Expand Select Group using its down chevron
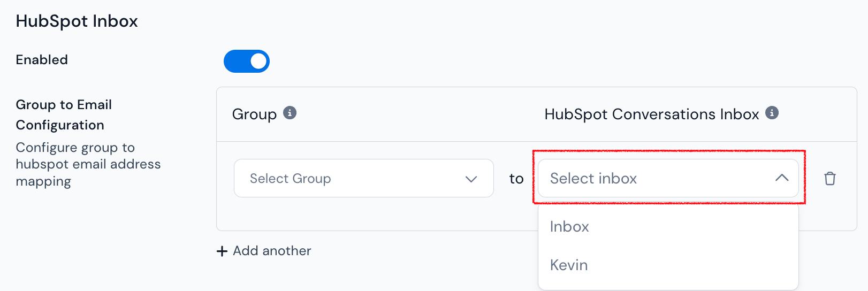Image resolution: width=868 pixels, height=291 pixels. (471, 179)
